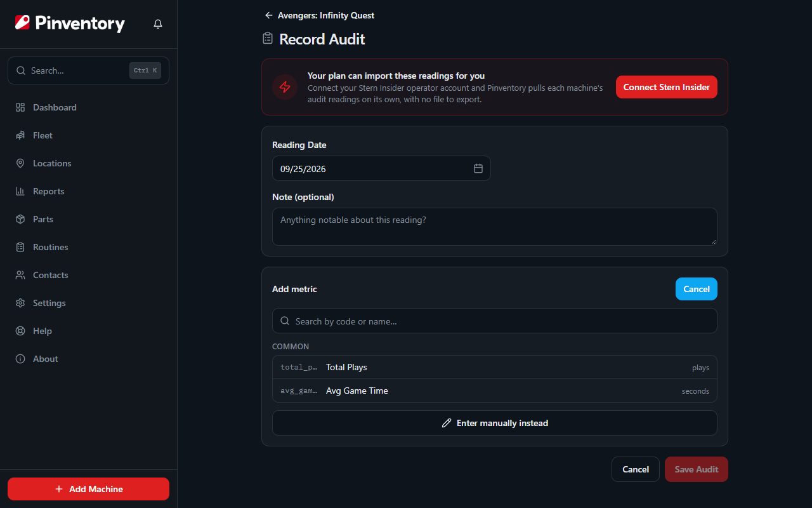Open the Parts section
Viewport: 812px width, 508px height.
point(89,219)
